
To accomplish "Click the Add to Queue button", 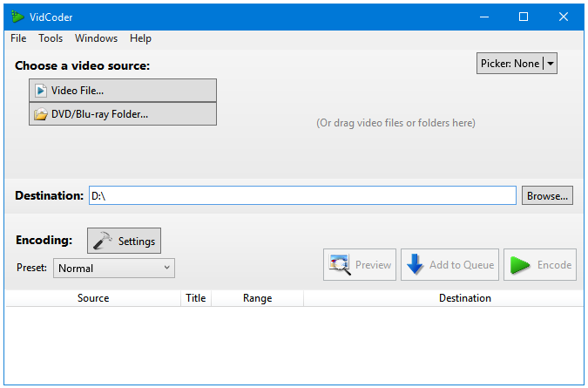I will (449, 264).
